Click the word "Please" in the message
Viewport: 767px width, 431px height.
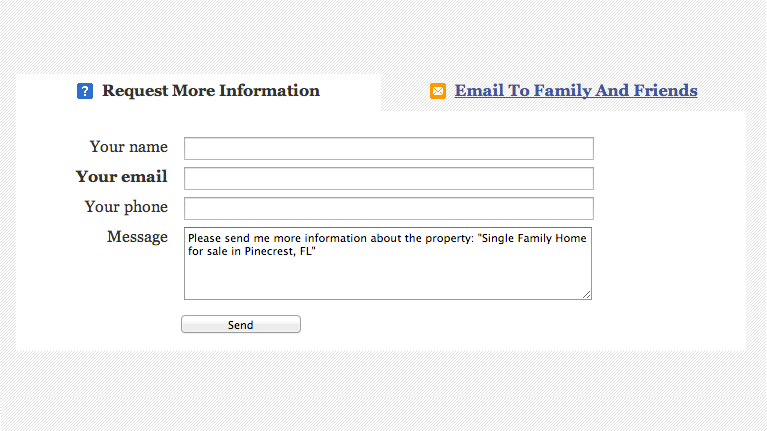pyautogui.click(x=204, y=238)
